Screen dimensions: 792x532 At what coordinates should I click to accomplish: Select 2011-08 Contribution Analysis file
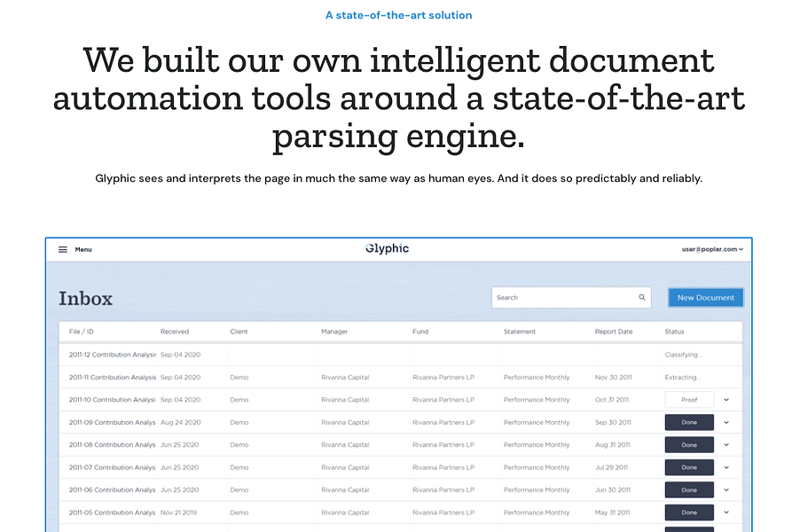pyautogui.click(x=112, y=445)
